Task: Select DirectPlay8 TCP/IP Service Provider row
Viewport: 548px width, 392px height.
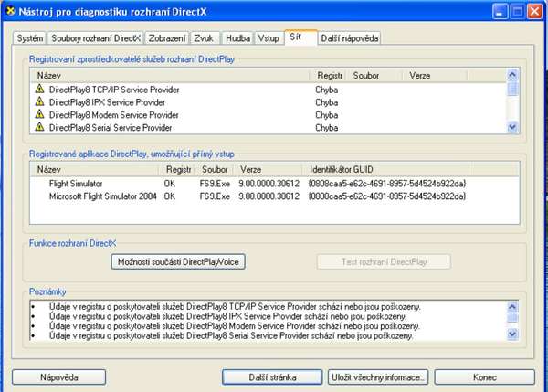Action: coord(269,90)
